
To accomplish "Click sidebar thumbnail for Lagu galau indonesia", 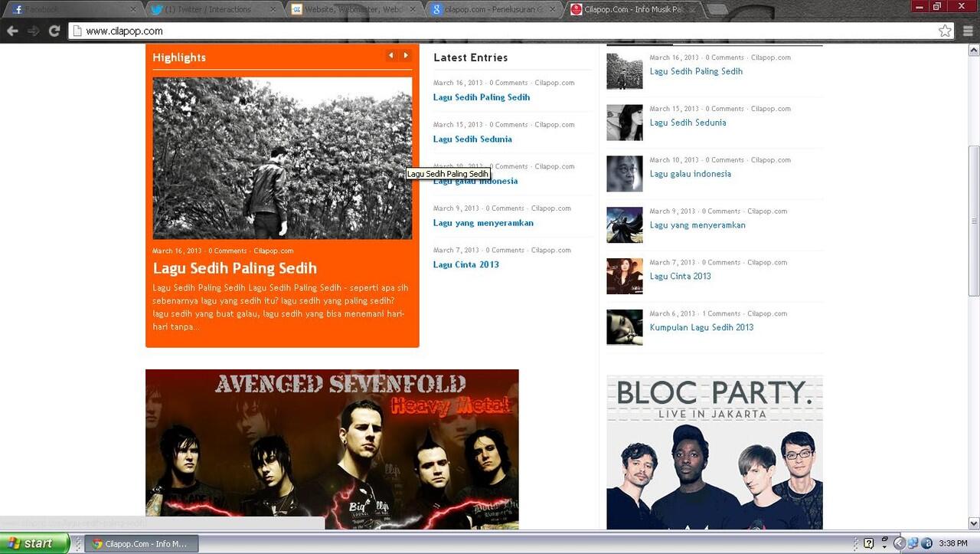I will pyautogui.click(x=625, y=174).
